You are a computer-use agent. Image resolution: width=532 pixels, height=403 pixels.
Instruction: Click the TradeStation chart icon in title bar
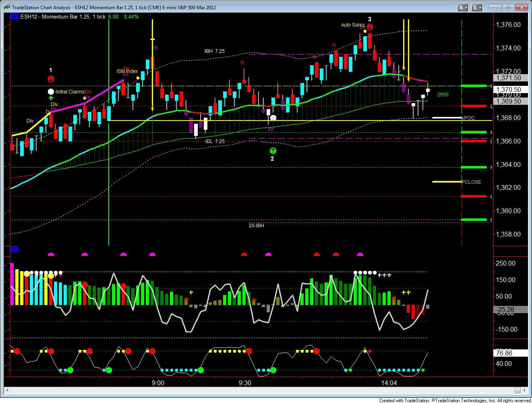pos(7,7)
